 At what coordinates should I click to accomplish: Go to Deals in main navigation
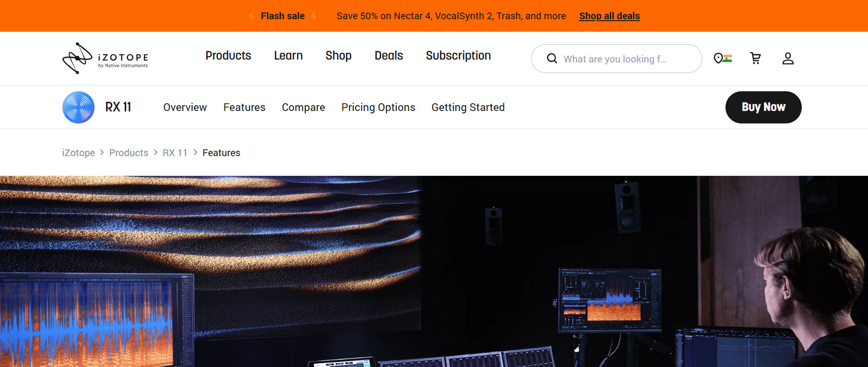coord(389,56)
